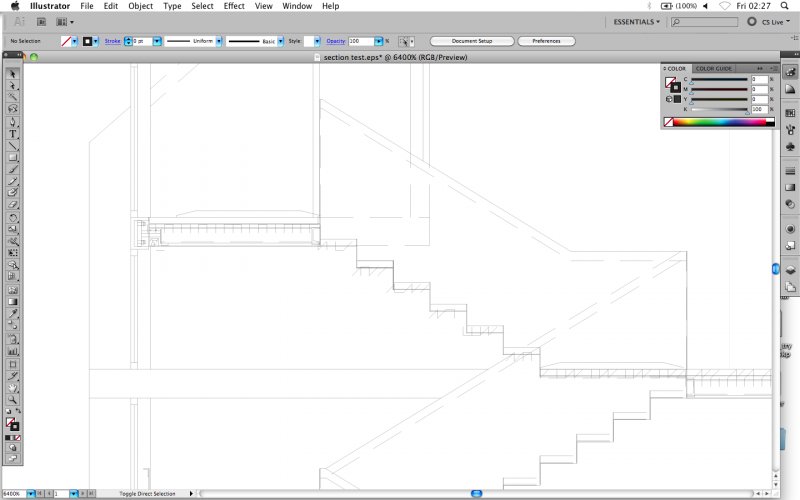
Task: Open the Opacity panel link
Action: pyautogui.click(x=335, y=41)
